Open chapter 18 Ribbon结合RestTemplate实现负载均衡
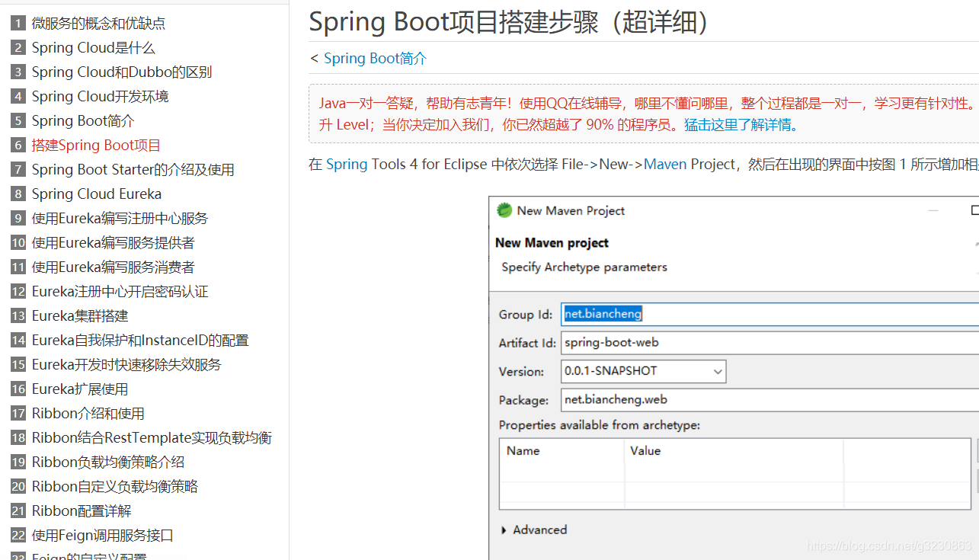Screen dimensions: 979x560 click(x=152, y=438)
